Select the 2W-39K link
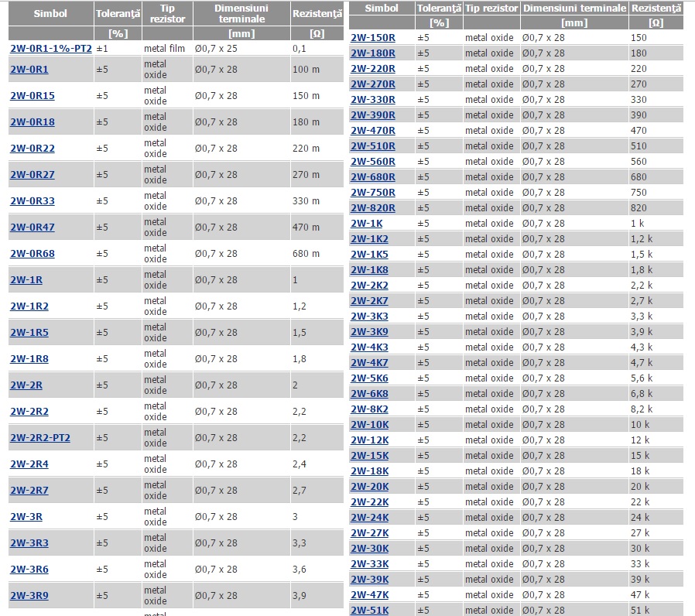 pyautogui.click(x=370, y=580)
